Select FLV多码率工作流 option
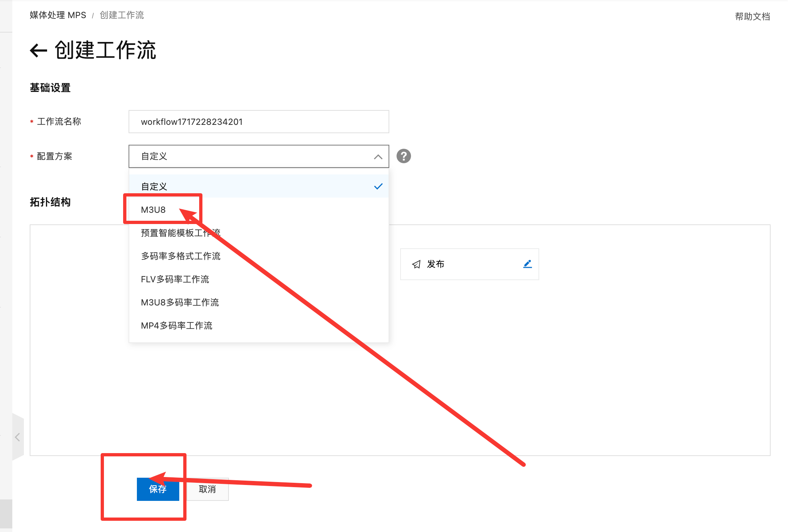The width and height of the screenshot is (788, 532). 175,279
